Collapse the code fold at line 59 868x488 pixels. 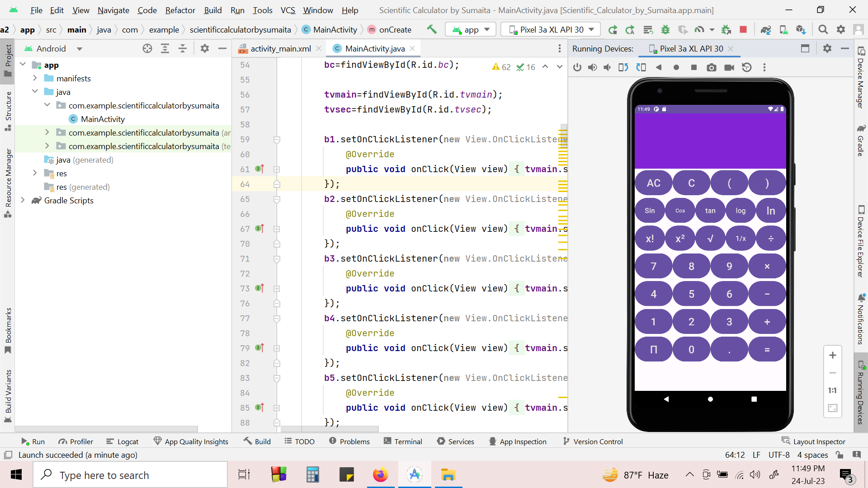[276, 140]
